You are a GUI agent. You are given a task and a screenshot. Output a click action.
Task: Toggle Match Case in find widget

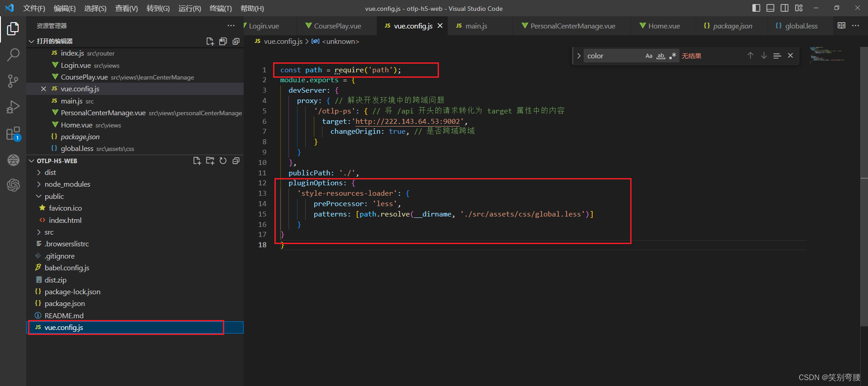coord(649,56)
